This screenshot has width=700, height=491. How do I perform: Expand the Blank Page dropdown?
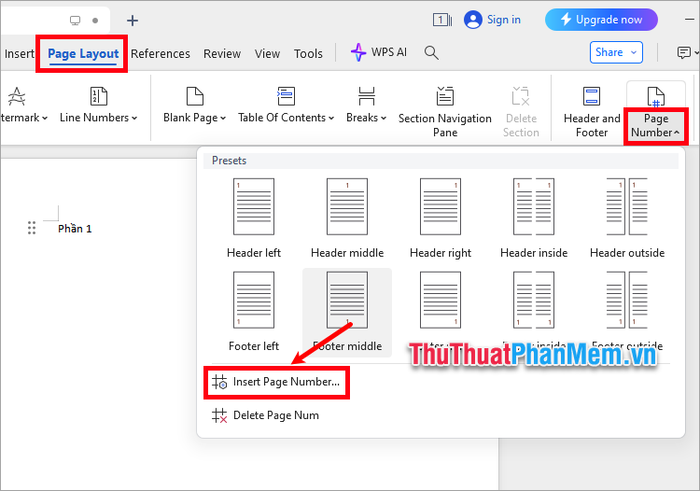(223, 118)
